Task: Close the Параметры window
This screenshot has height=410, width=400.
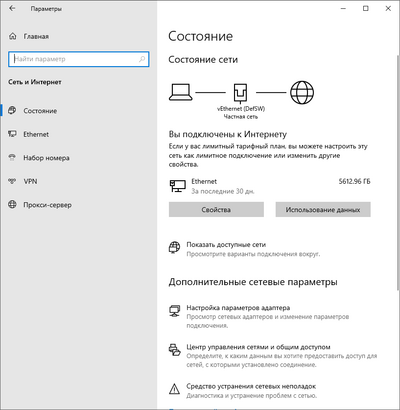Action: click(x=388, y=9)
